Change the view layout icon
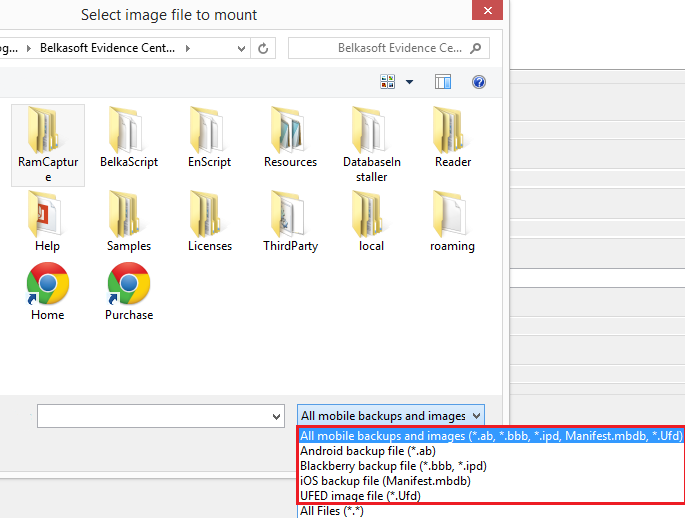The height and width of the screenshot is (518, 685). click(x=387, y=82)
